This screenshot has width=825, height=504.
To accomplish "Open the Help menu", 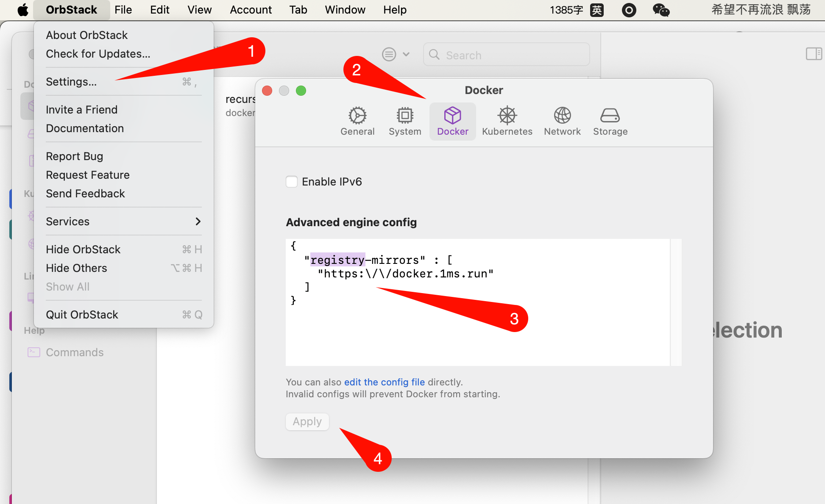I will (395, 10).
